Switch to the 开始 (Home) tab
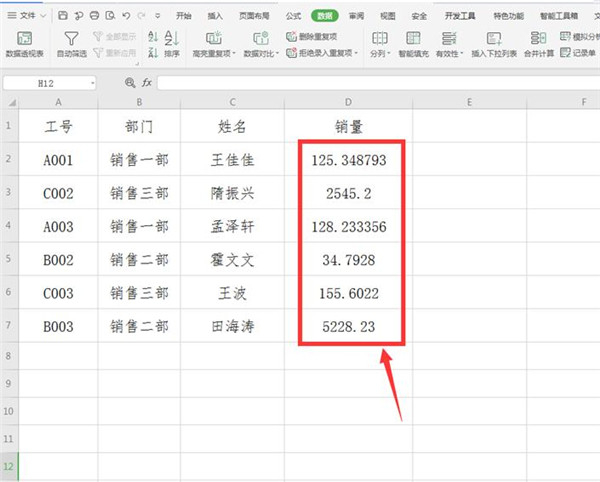This screenshot has width=600, height=482. tap(183, 16)
